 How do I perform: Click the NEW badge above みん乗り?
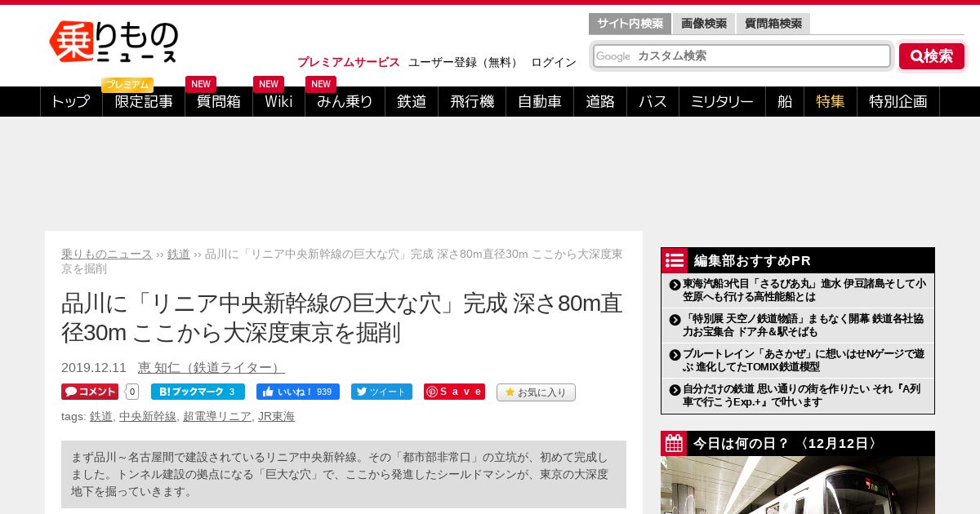pyautogui.click(x=321, y=84)
